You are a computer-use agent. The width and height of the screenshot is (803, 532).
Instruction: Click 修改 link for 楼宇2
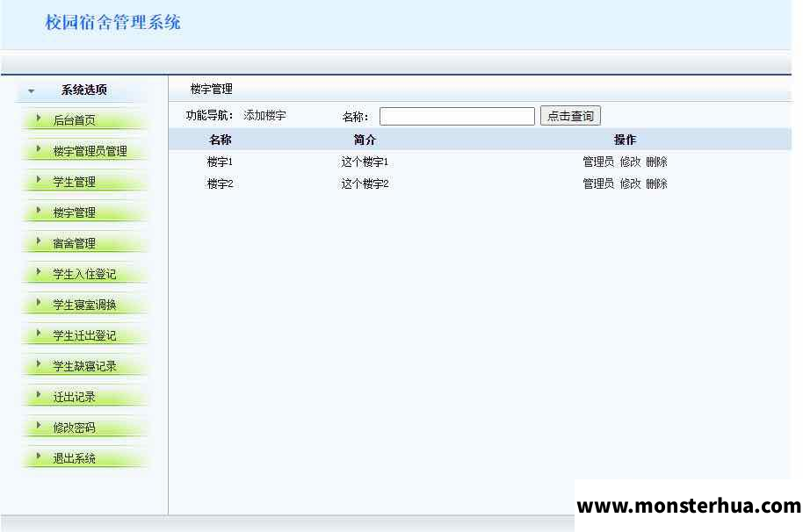coord(630,183)
